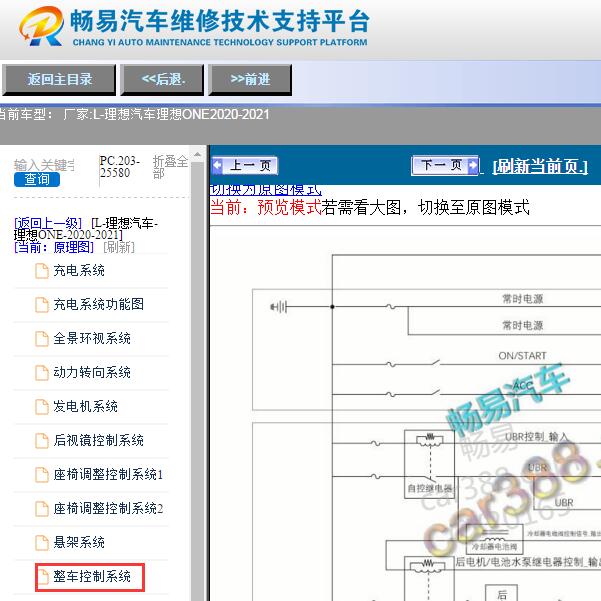The width and height of the screenshot is (601, 601).
Task: Click the 当前车型 vehicle info text
Action: (x=134, y=114)
